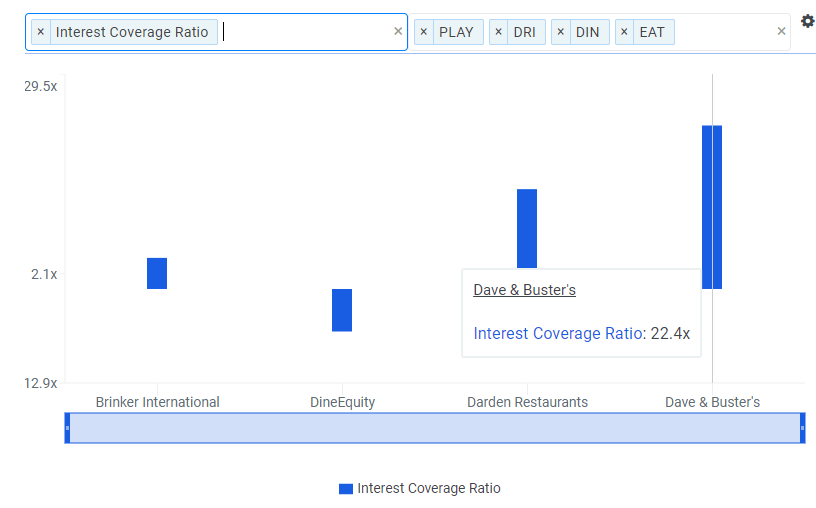816x508 pixels.
Task: Select the Interest Coverage Ratio tag label
Action: click(x=132, y=32)
